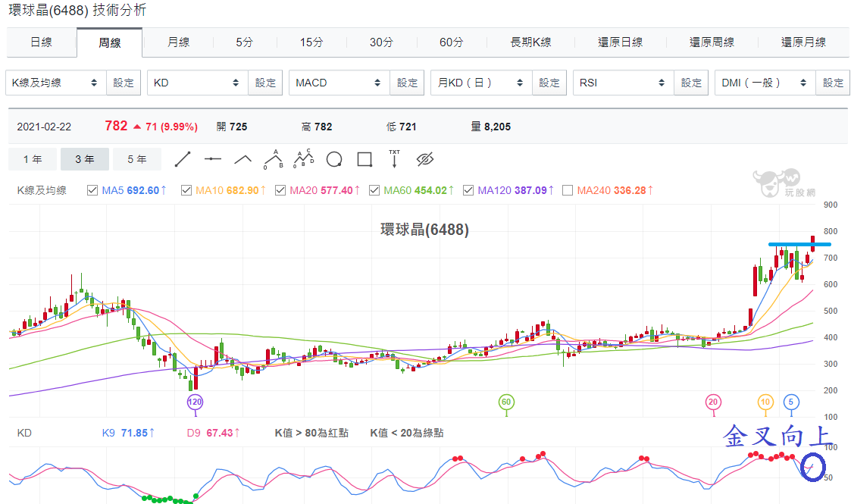Set chart range to 5 年

pos(137,159)
